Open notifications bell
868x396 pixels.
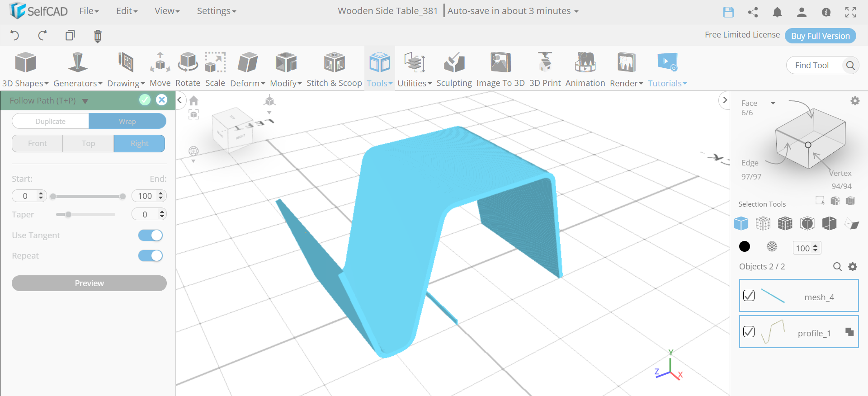(x=777, y=12)
